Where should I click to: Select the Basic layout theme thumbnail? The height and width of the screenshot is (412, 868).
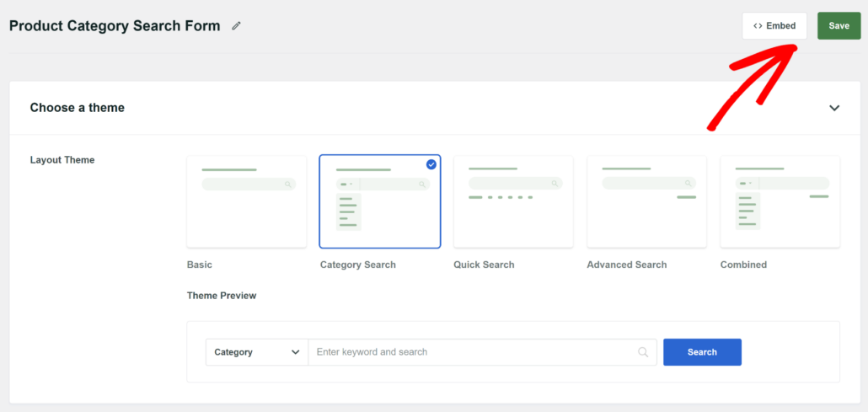(246, 201)
